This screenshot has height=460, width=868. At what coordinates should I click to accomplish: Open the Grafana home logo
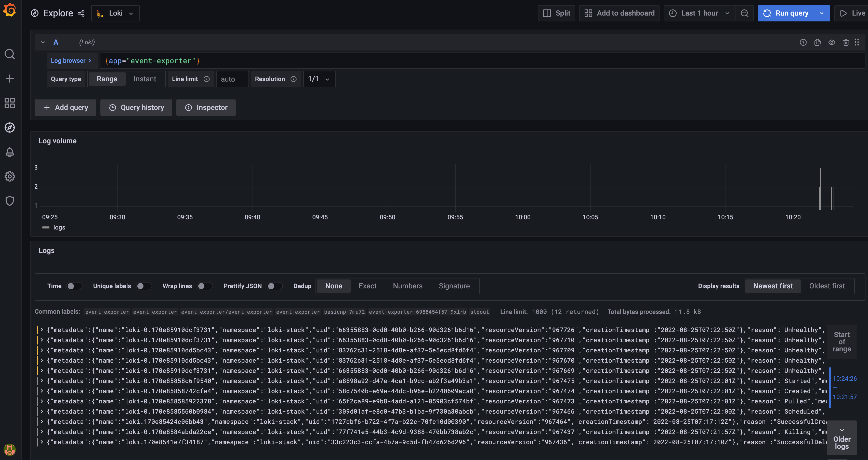pos(9,10)
